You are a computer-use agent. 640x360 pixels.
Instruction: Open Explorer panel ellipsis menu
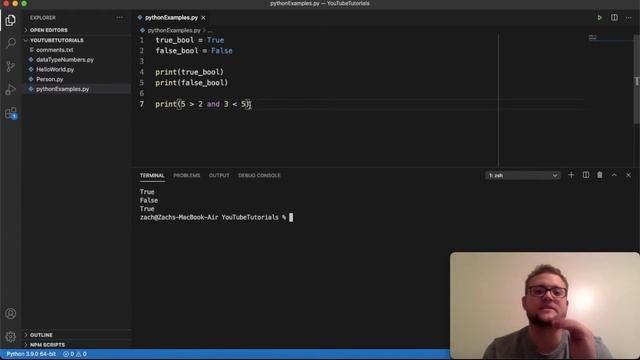(119, 18)
